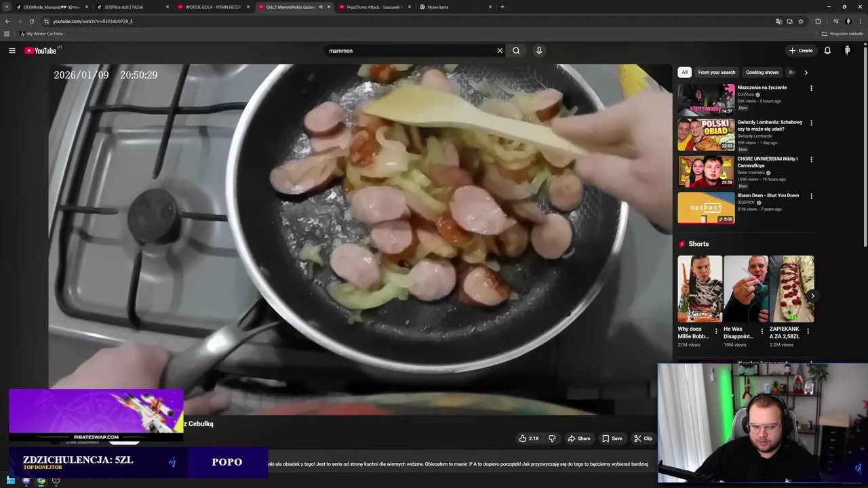Viewport: 868px width, 488px height.
Task: Open options for 'He Was Disappoint...' short
Action: click(762, 332)
